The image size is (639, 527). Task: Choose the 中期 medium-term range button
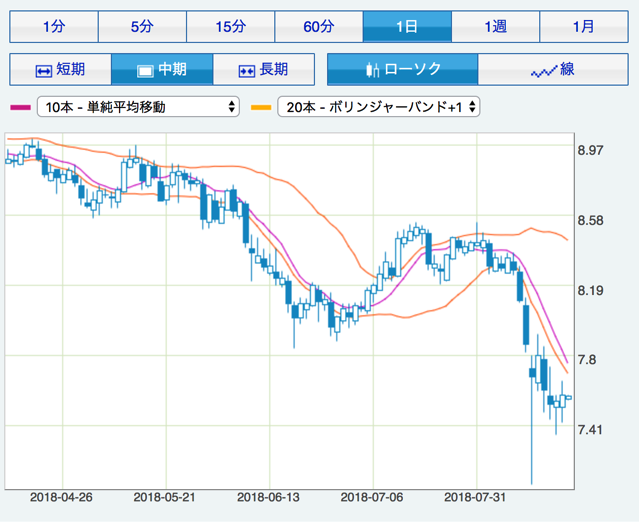tap(162, 69)
